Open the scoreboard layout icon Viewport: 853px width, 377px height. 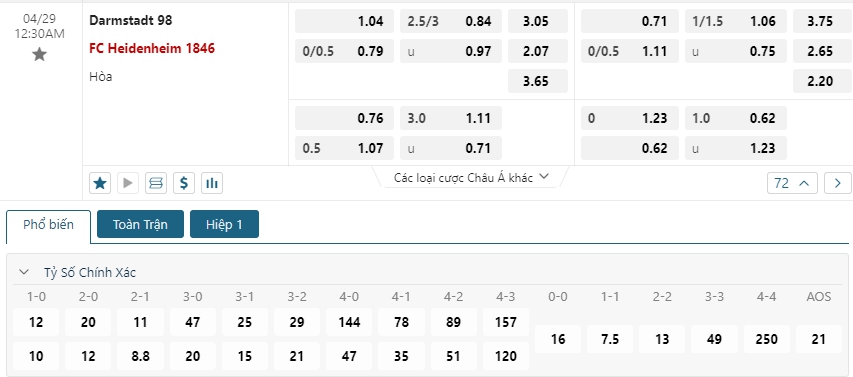(156, 183)
